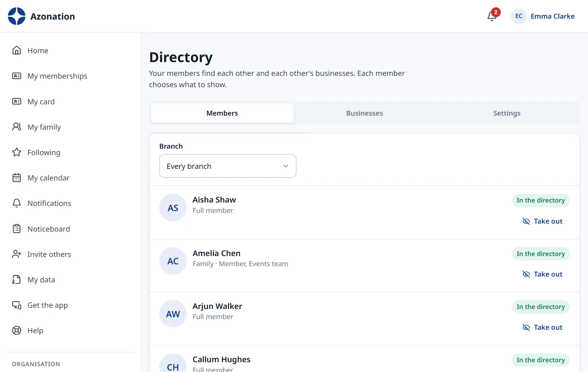
Task: Click the Get the app devices icon
Action: click(17, 305)
